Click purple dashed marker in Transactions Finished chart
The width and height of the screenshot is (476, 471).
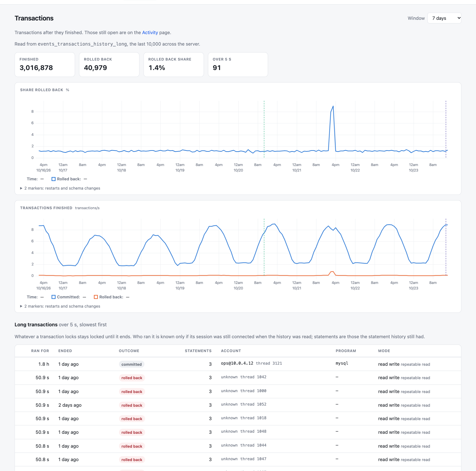446,247
